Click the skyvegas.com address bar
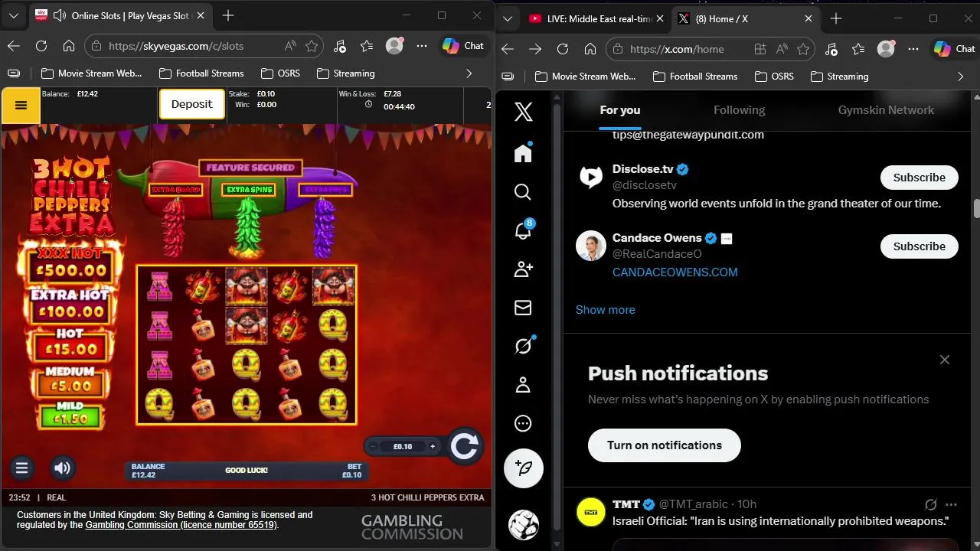This screenshot has height=551, width=980. [x=203, y=46]
